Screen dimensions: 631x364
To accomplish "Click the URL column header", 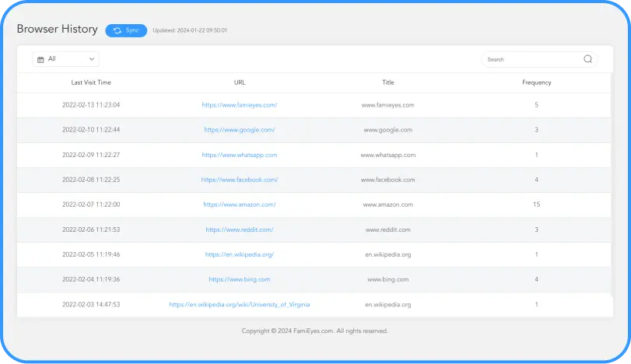I will [240, 82].
